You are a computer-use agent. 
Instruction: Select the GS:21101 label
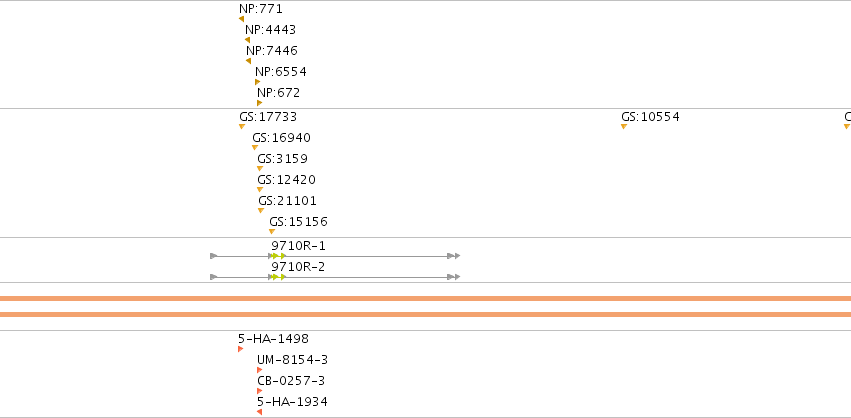point(288,201)
